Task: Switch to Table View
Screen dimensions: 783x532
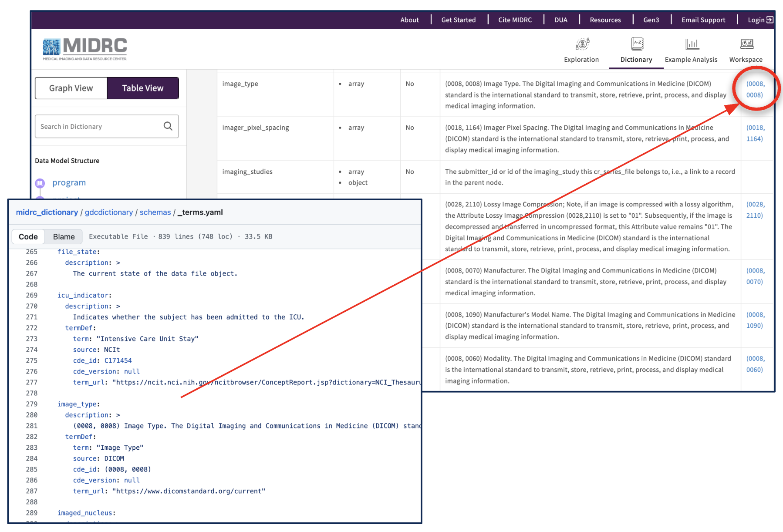Action: 143,88
